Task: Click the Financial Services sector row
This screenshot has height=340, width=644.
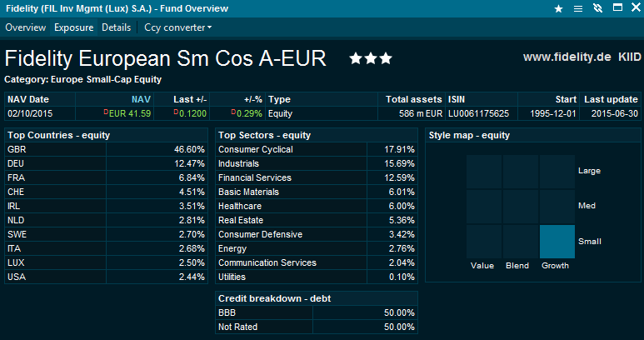Action: pos(317,177)
